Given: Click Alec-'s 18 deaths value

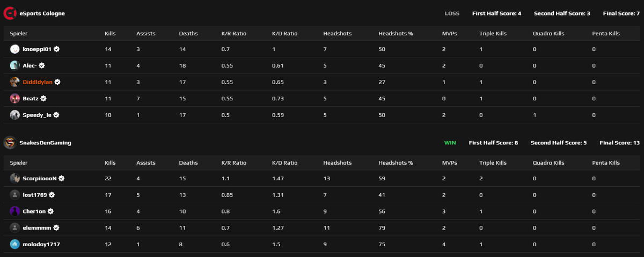Looking at the screenshot, I should [x=182, y=65].
